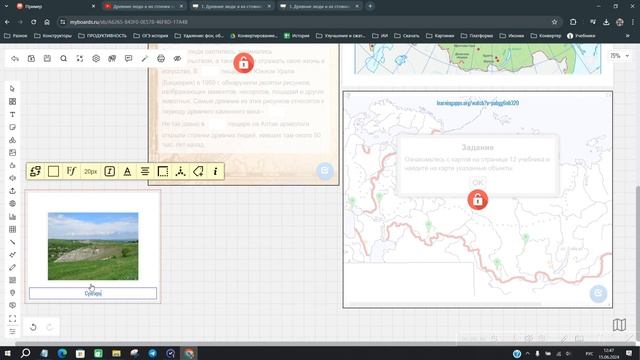Screen dimensions: 640x360
Task: Click the share arrow in top toolbar
Action: click(15, 59)
